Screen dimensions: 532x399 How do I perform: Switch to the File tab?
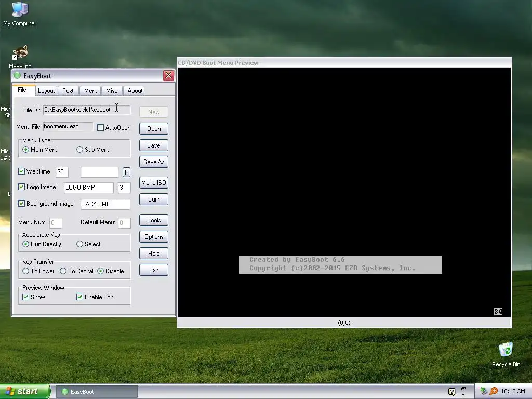[x=22, y=90]
